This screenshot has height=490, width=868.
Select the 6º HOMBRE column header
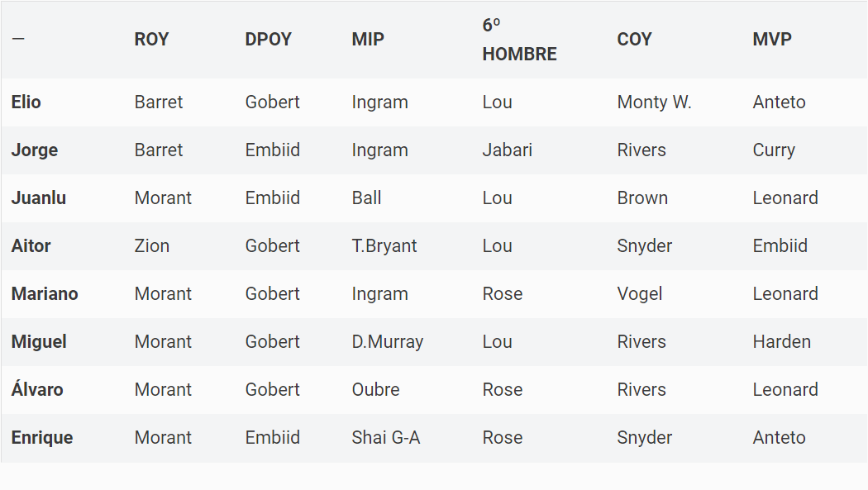(x=519, y=40)
